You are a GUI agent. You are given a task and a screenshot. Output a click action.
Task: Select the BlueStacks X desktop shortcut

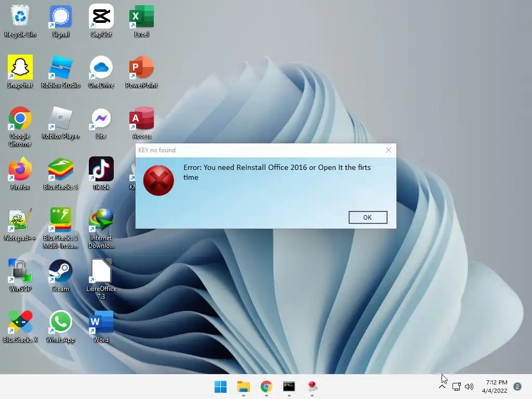point(20,326)
